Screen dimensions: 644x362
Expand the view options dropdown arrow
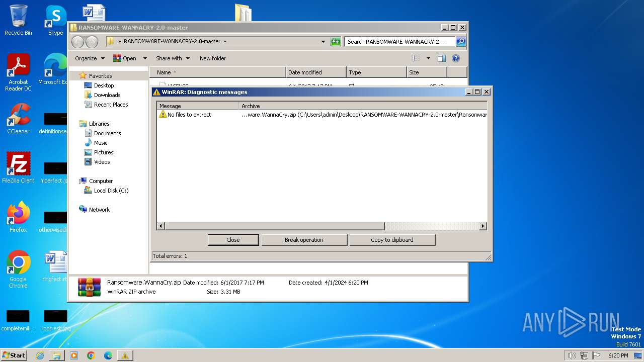pos(428,58)
